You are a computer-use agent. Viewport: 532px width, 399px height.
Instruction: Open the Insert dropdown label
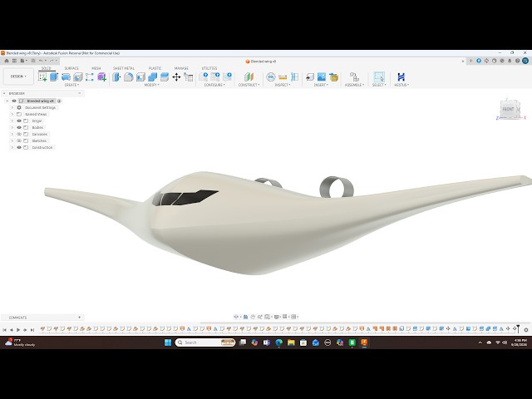point(321,85)
